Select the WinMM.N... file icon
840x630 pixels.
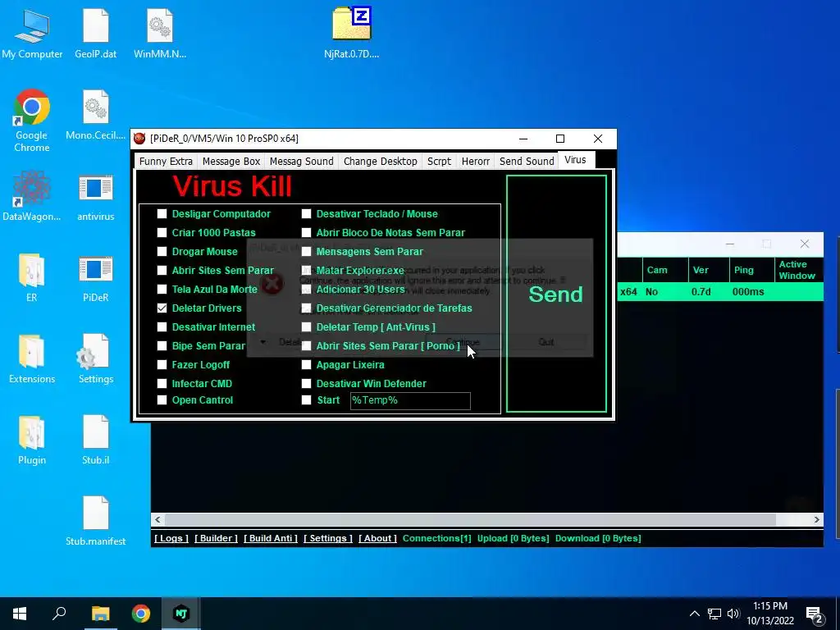[160, 33]
